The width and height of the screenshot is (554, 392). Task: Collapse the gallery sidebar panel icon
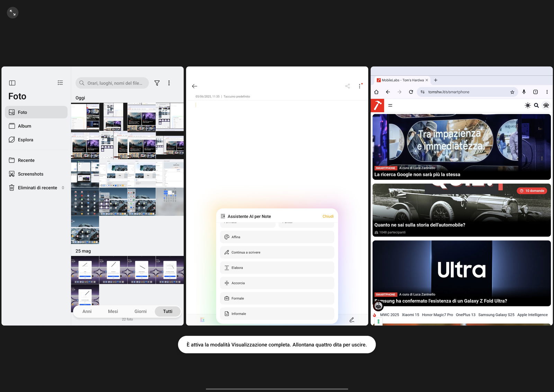click(12, 83)
